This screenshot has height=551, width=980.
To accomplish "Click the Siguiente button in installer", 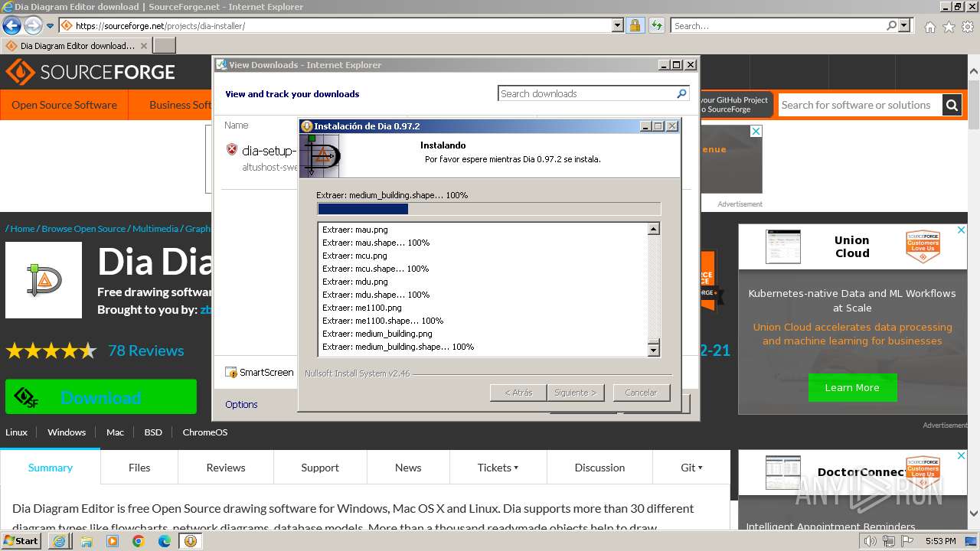I will click(575, 393).
